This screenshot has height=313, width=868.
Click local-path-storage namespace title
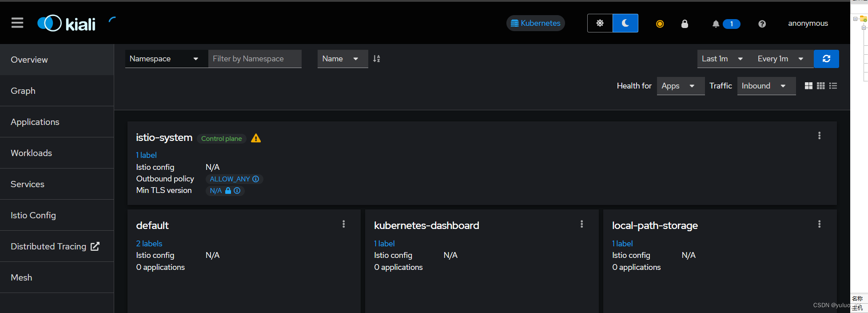(655, 226)
